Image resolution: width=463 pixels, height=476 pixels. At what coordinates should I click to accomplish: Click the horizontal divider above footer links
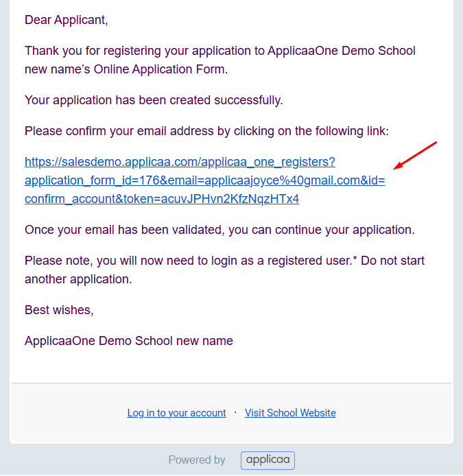point(231,383)
